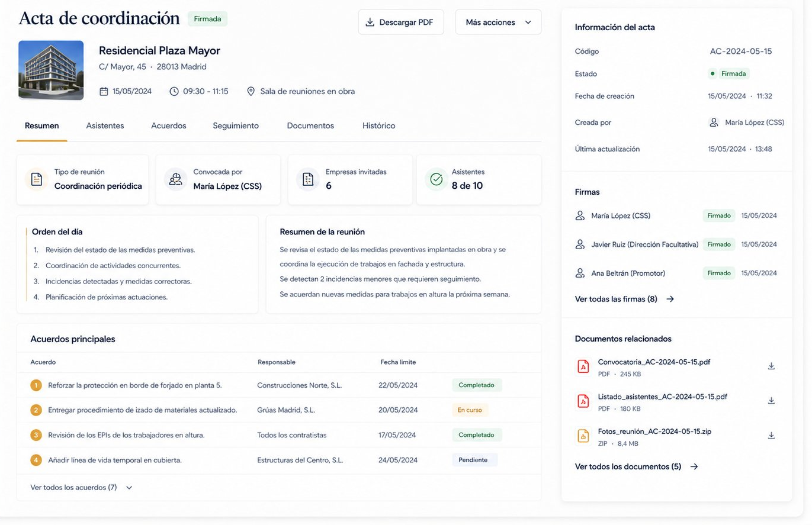Click the code value AC-2024-05-15
This screenshot has height=525, width=812.
point(741,51)
